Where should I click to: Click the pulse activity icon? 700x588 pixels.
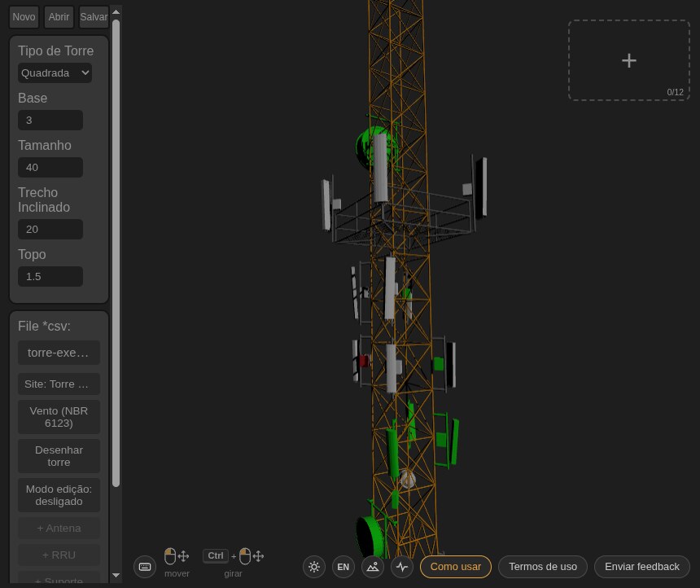click(402, 567)
